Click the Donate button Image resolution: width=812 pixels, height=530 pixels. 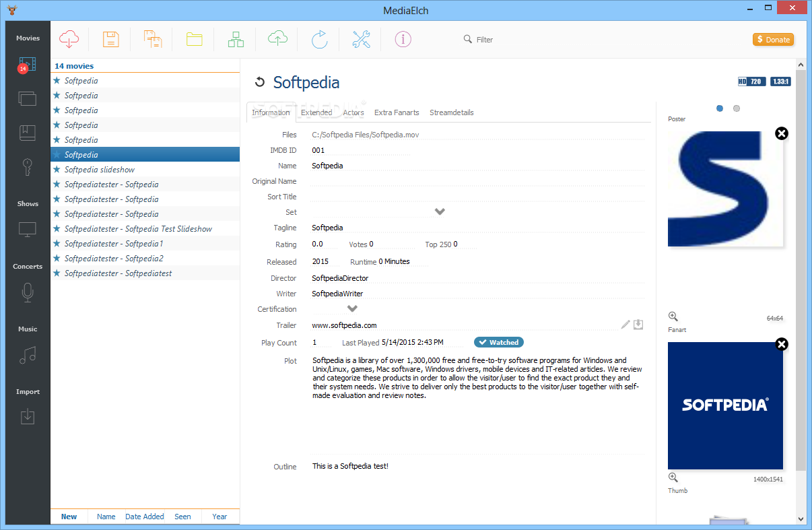tap(773, 39)
